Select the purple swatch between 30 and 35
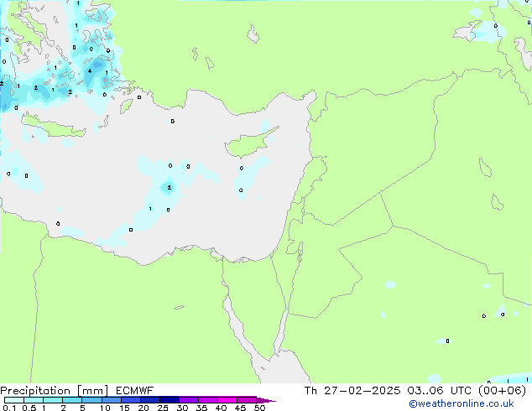Screen dimensions: 532x411 [188, 400]
